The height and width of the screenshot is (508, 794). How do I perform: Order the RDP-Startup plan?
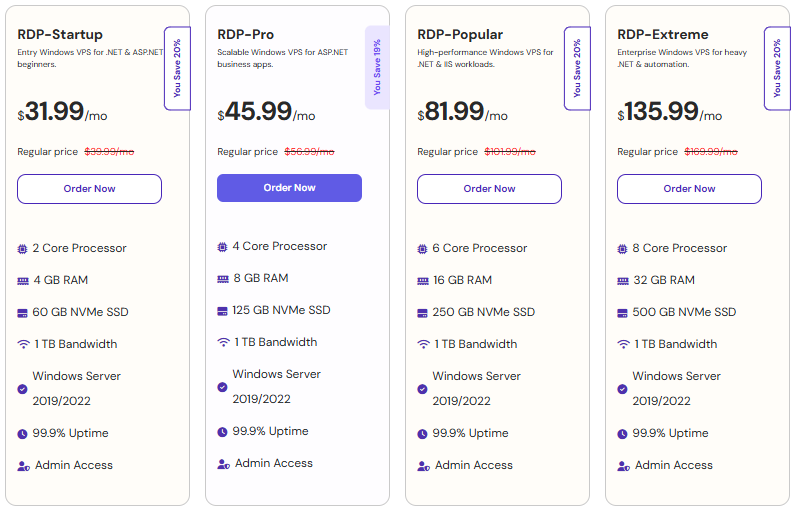pyautogui.click(x=89, y=189)
